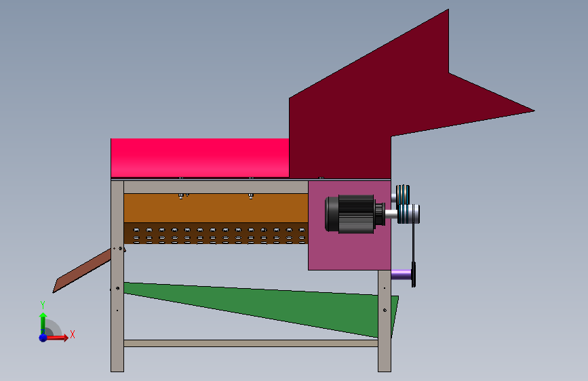Select the brown discharge chute on left
The width and height of the screenshot is (588, 381).
[83, 270]
